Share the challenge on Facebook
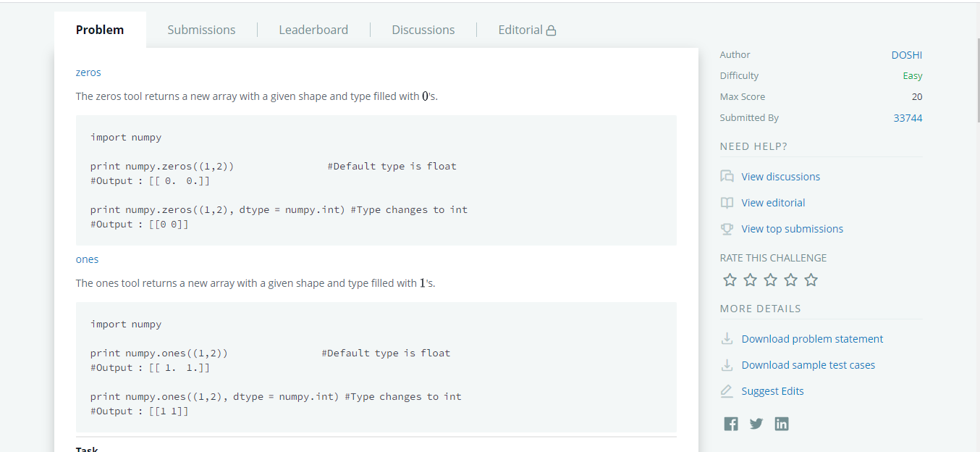Screen dimensions: 980x452 tap(731, 423)
